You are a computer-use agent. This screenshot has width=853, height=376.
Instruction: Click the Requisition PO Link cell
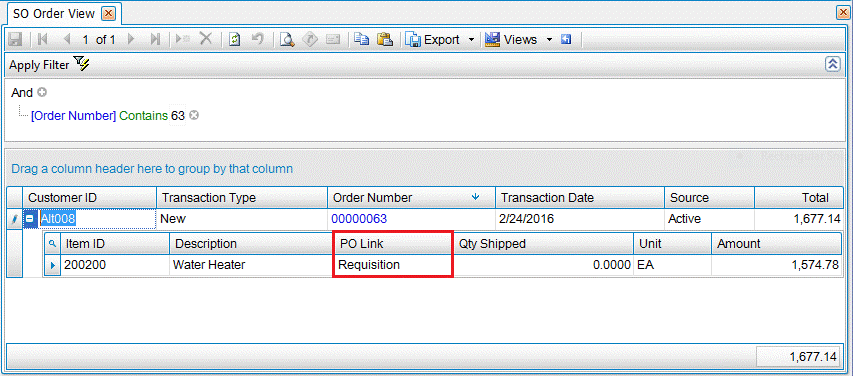pos(393,265)
